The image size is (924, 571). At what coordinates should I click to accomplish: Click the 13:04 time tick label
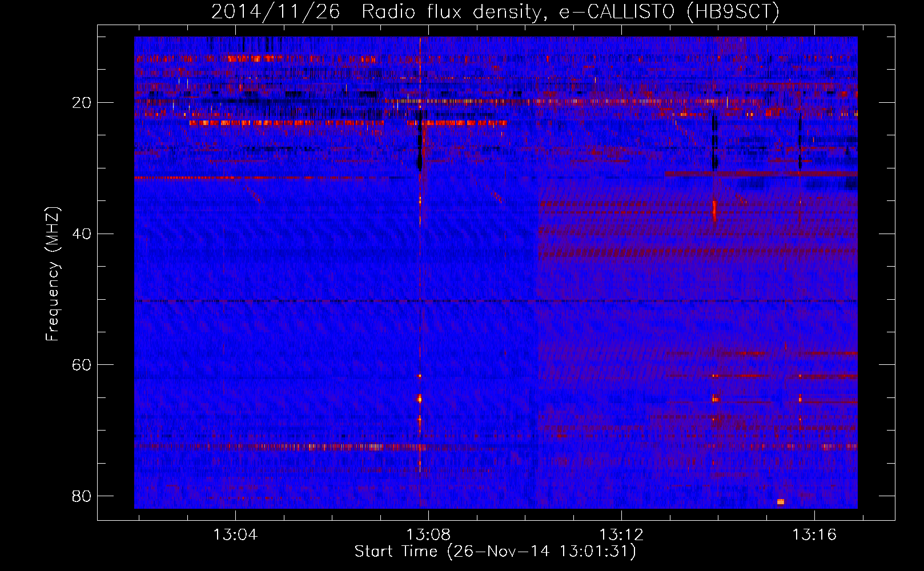coord(235,534)
